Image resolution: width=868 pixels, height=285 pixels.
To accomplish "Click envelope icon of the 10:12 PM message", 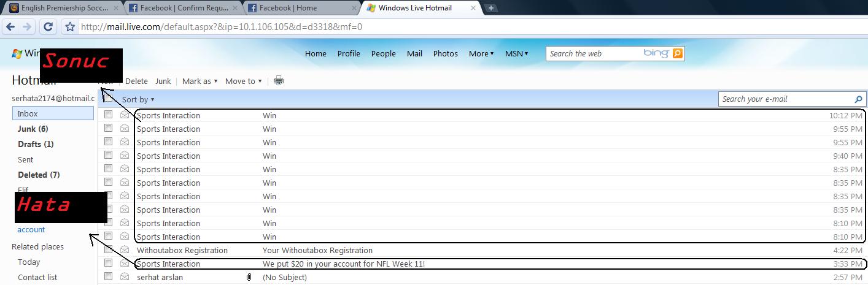I will 125,115.
